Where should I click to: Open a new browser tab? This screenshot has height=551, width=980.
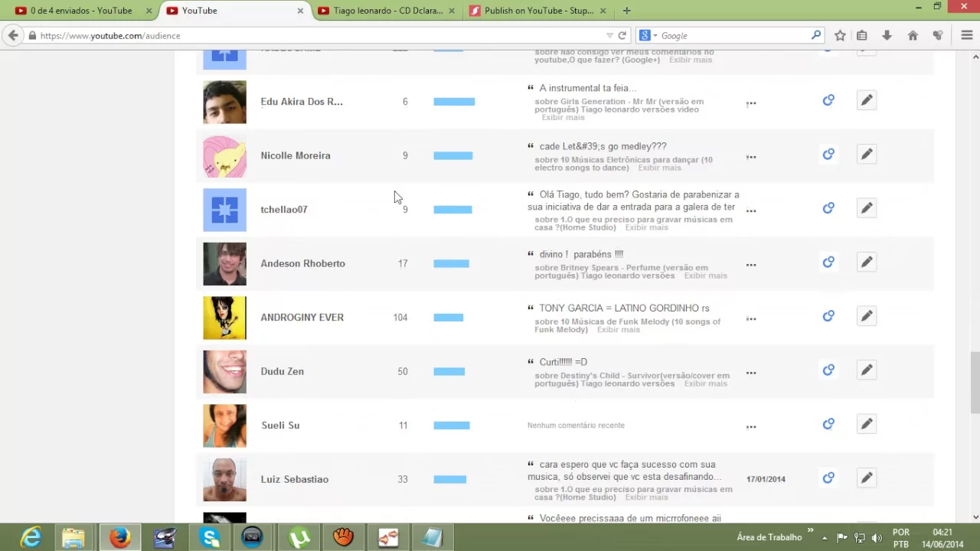[x=626, y=11]
